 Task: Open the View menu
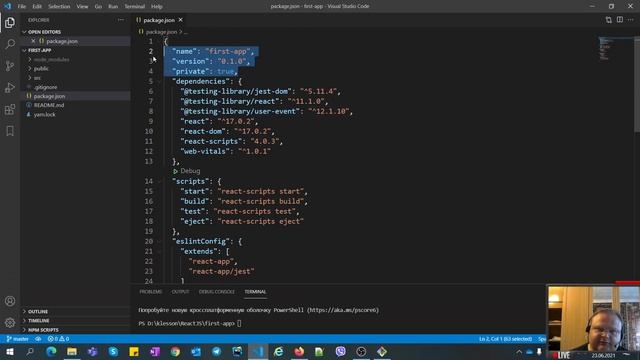coord(82,6)
